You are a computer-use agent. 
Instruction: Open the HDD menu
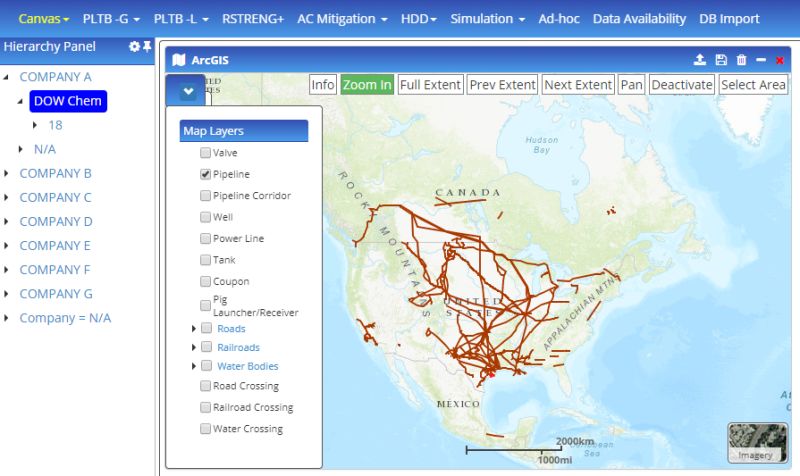point(418,19)
